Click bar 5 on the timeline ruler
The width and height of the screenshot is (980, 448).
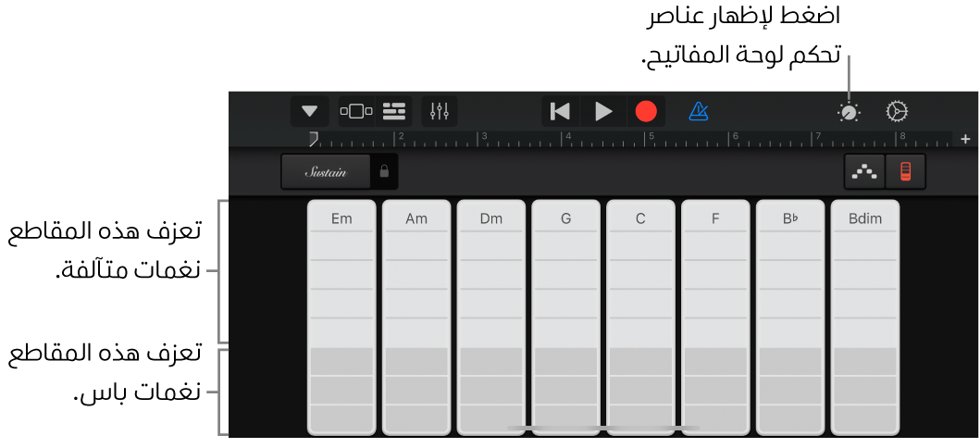651,139
